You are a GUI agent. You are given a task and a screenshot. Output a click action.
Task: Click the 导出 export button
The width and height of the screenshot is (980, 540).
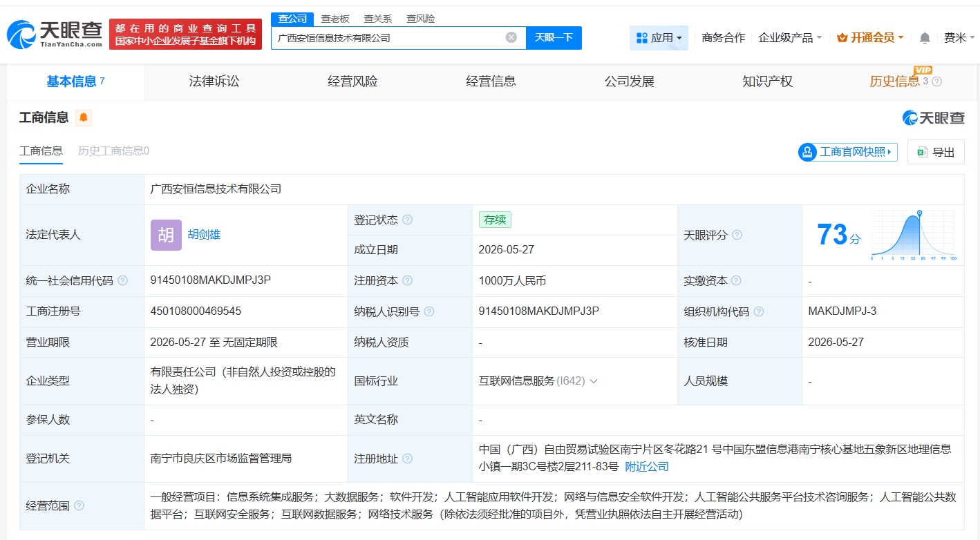click(x=936, y=152)
